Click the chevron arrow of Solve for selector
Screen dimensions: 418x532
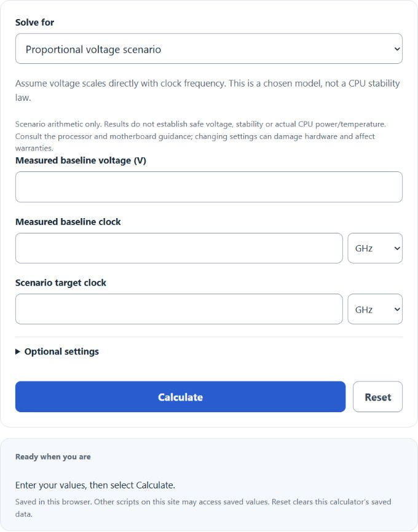click(397, 49)
